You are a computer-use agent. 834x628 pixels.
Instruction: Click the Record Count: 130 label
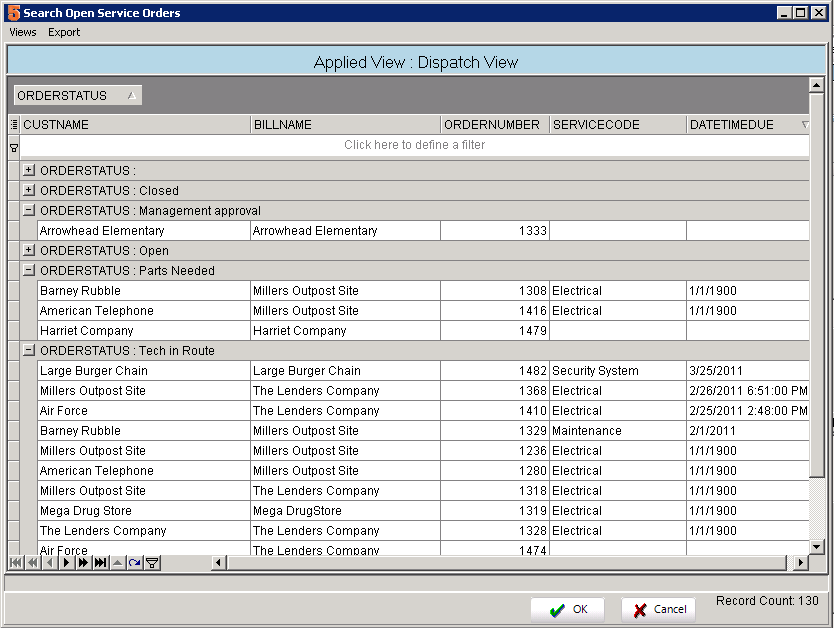pos(766,601)
